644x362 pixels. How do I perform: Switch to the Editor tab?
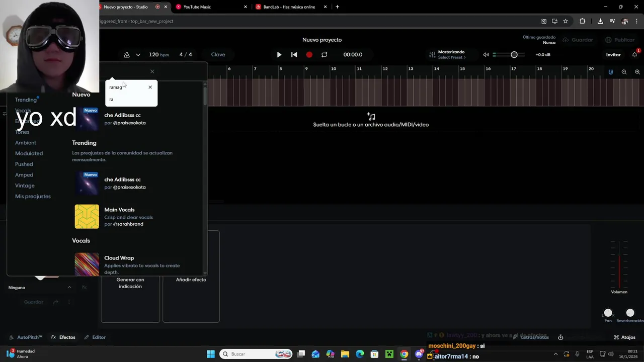[x=95, y=337]
